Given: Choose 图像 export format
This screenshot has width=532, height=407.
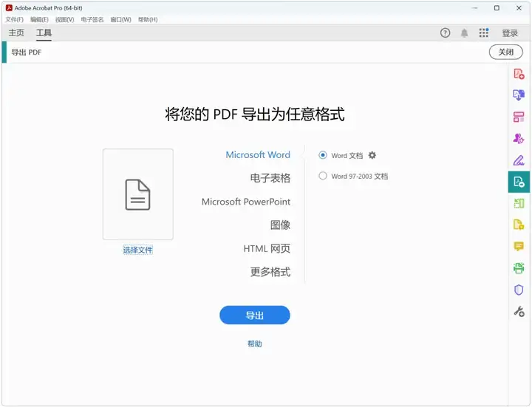Looking at the screenshot, I should 281,225.
